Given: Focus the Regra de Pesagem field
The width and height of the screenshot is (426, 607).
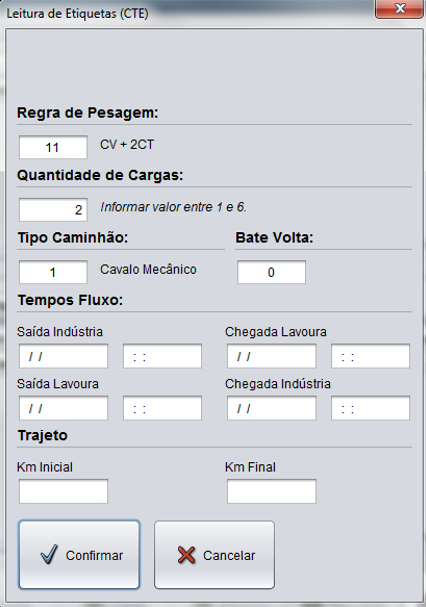Looking at the screenshot, I should pyautogui.click(x=53, y=147).
